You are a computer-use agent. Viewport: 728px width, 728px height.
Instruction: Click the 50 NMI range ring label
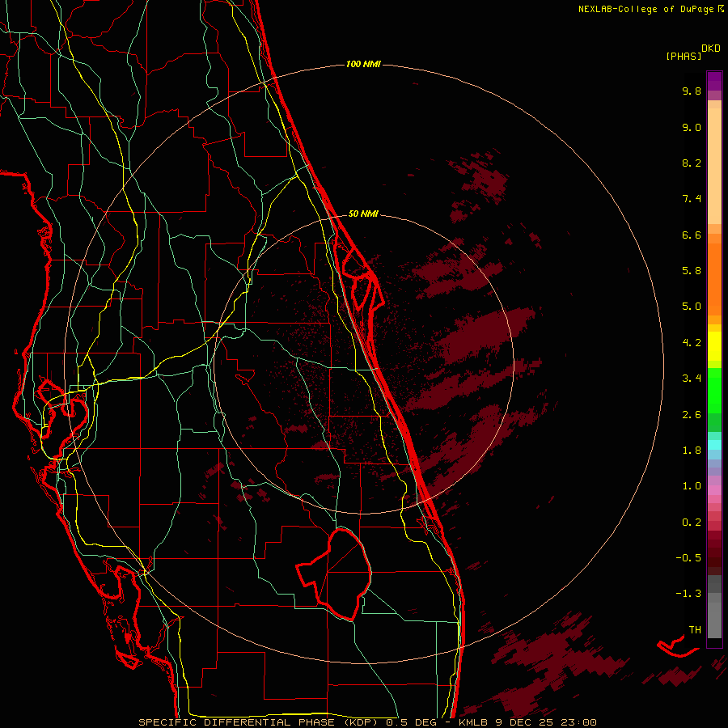click(x=363, y=214)
